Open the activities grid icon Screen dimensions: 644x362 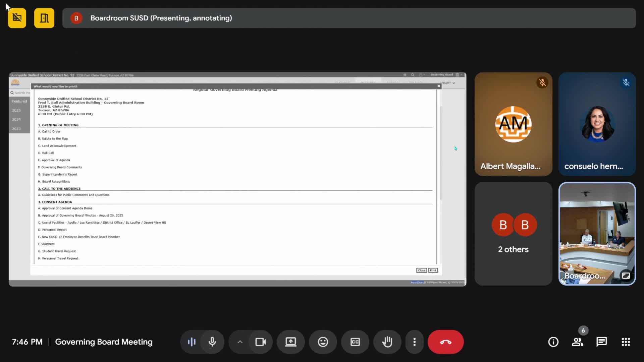pyautogui.click(x=626, y=342)
